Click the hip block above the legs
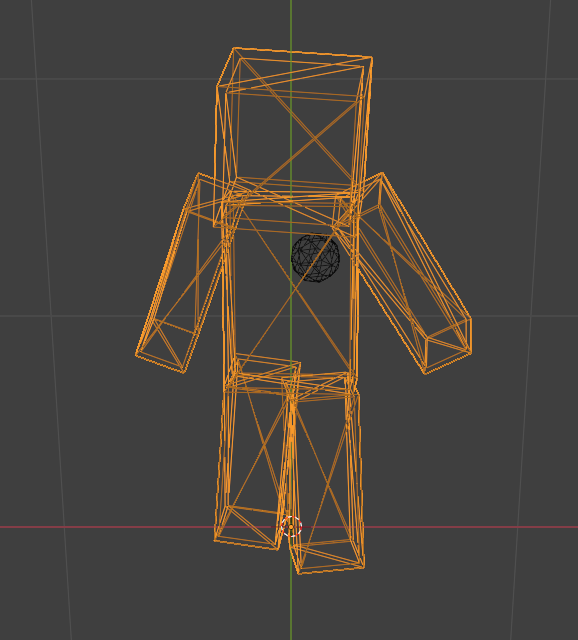The image size is (578, 640). [291, 378]
